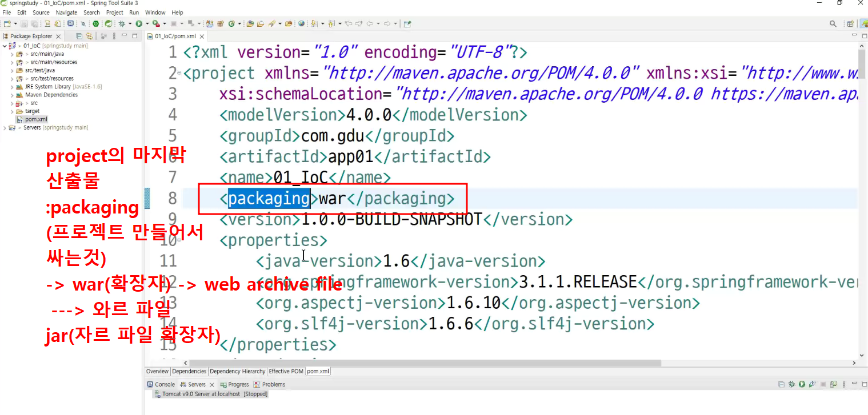868x415 pixels.
Task: Click the Open Perspective icon
Action: pyautogui.click(x=850, y=24)
